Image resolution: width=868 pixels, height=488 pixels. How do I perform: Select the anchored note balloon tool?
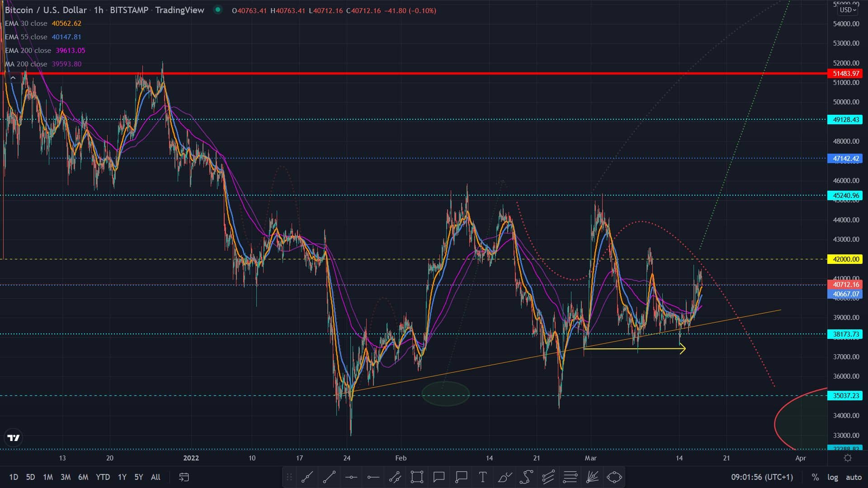(x=461, y=477)
